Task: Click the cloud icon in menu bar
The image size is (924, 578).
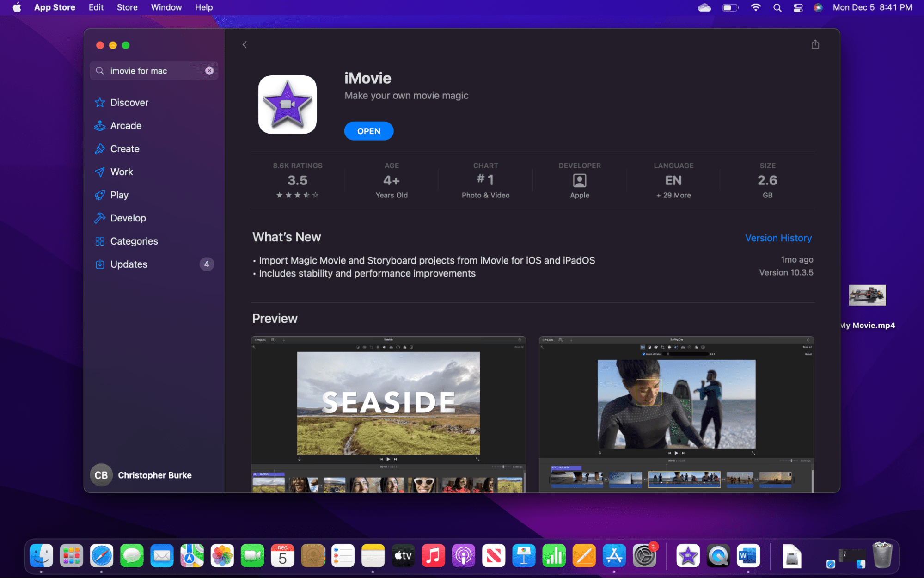Action: pyautogui.click(x=704, y=7)
